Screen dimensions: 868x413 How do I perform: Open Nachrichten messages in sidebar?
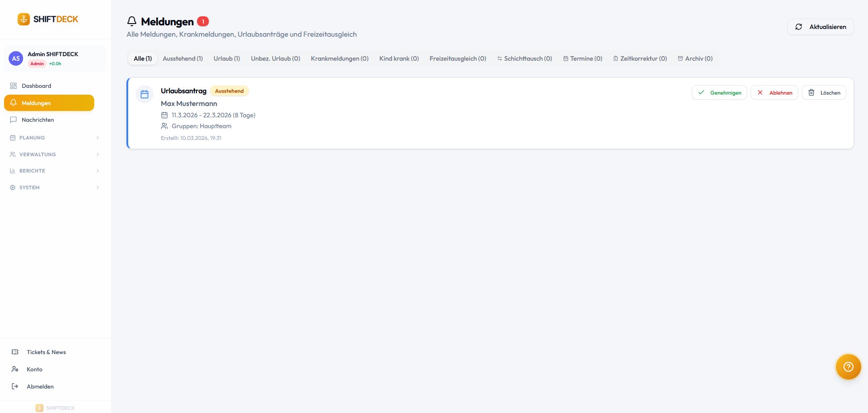coord(38,120)
